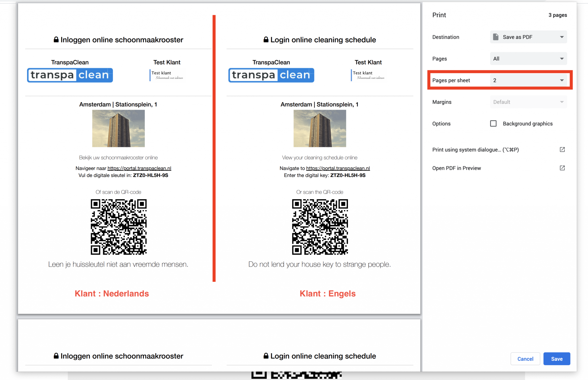
Task: Click the lock icon beside Login online cleaning schedule
Action: (x=266, y=39)
